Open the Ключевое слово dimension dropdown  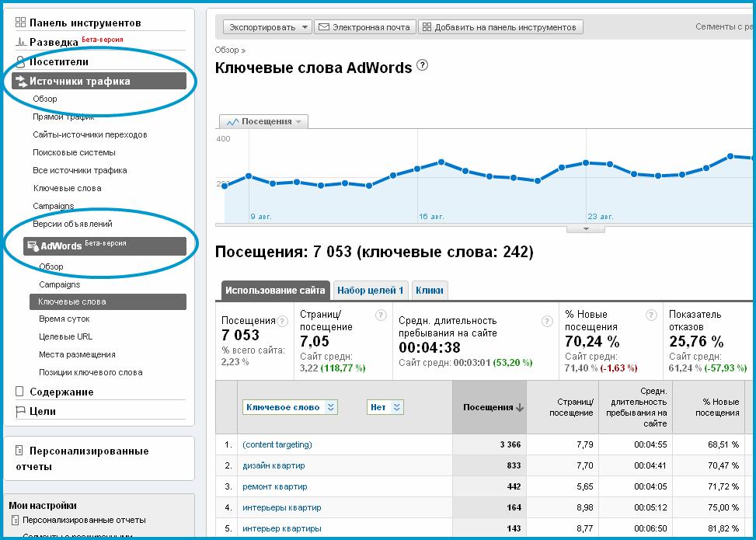click(x=290, y=407)
